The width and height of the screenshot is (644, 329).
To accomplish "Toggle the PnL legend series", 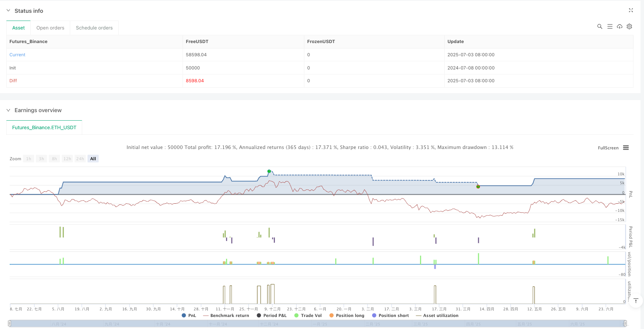I will coord(189,315).
